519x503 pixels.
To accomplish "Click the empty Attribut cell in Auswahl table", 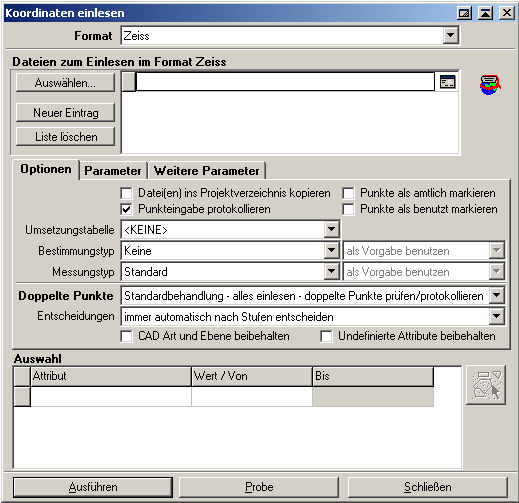I will click(111, 397).
